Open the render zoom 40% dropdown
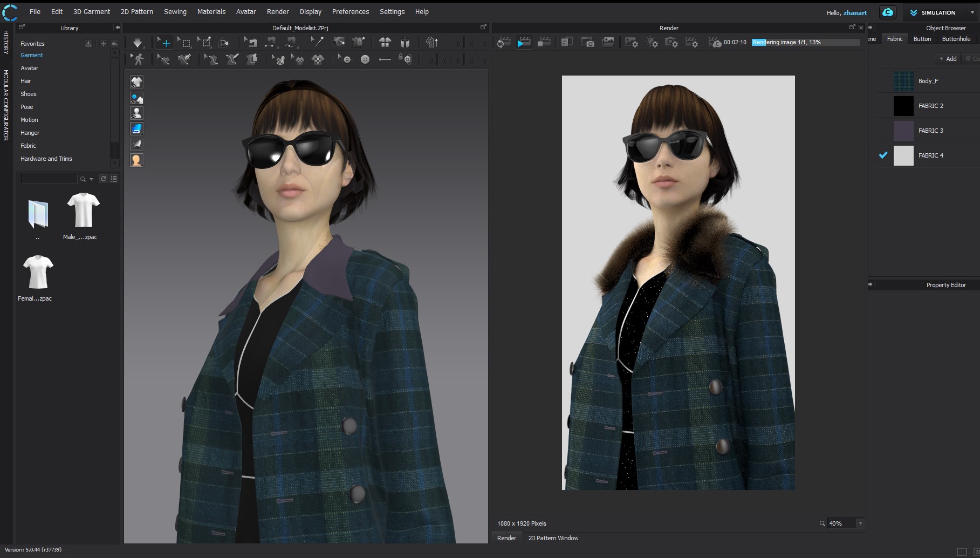980x558 pixels. [860, 523]
